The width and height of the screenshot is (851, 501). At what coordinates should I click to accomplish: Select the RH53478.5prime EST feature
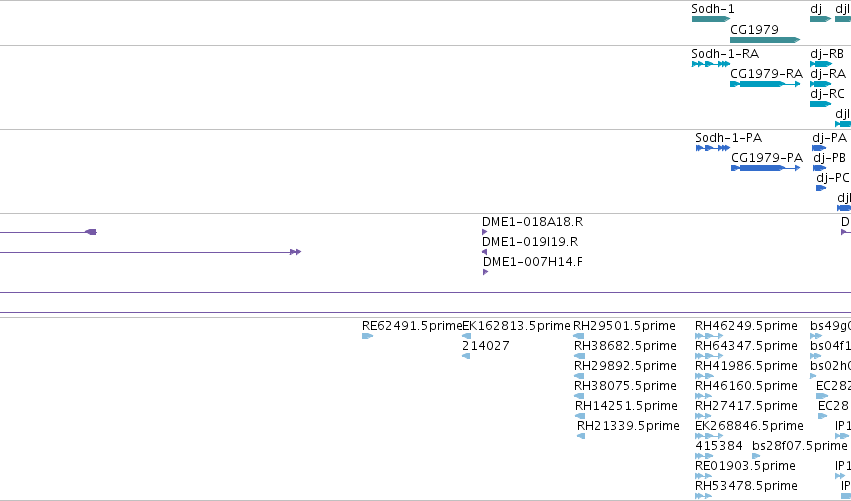[703, 496]
